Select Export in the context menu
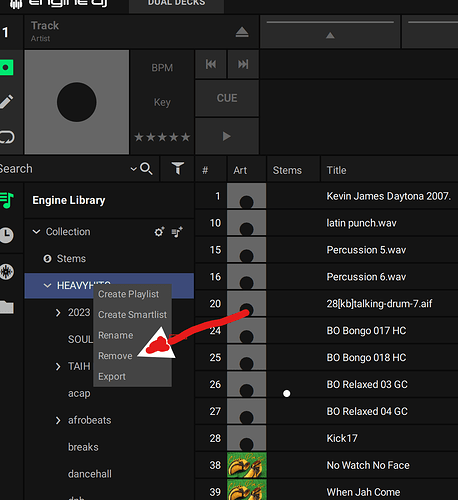 pyautogui.click(x=112, y=377)
